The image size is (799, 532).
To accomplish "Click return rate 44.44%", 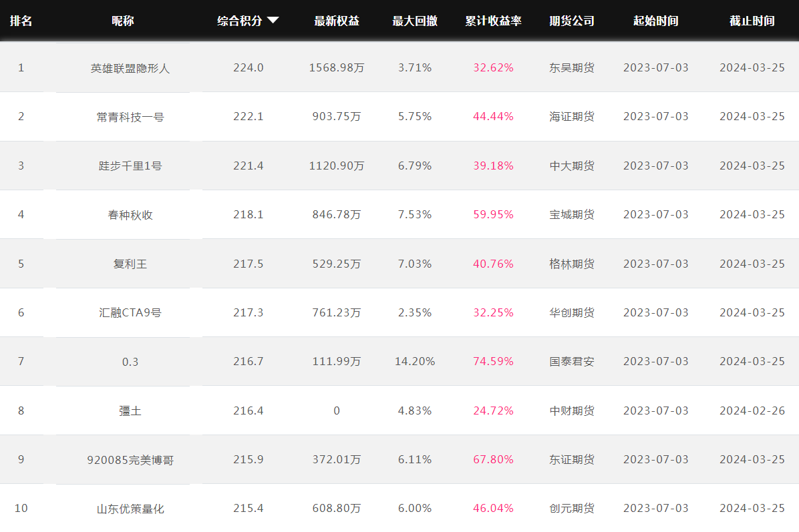I will coord(493,117).
